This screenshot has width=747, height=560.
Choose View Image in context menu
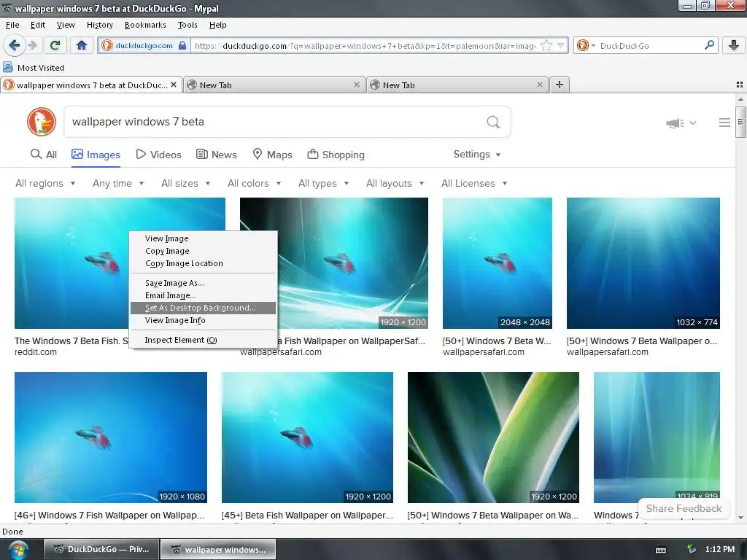coord(203,238)
